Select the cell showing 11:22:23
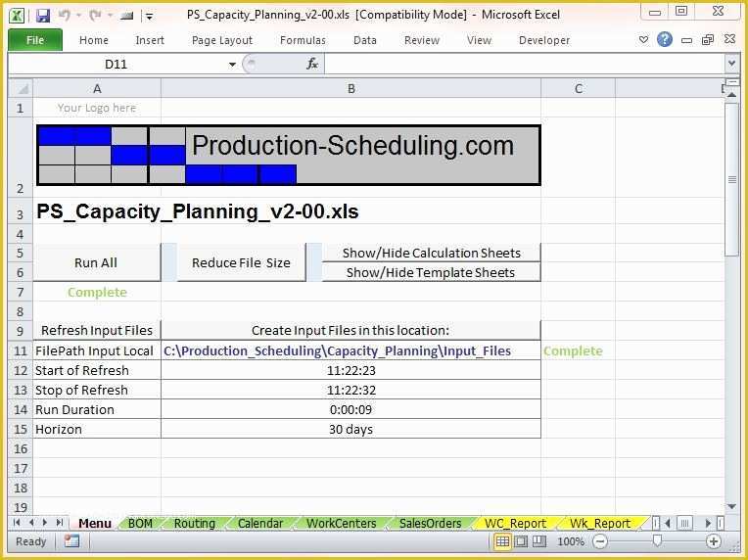 click(x=351, y=370)
